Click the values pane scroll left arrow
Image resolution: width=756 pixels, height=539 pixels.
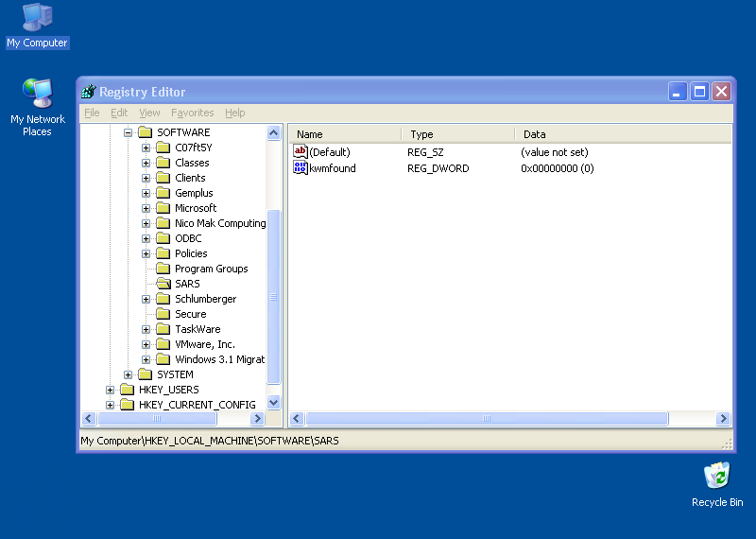[x=297, y=418]
